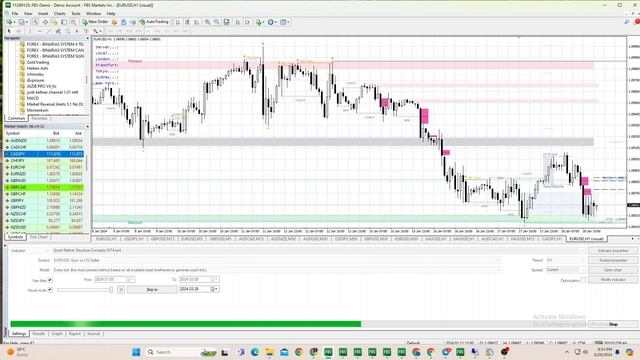Toggle the Visual mode checkbox
Image resolution: width=640 pixels, height=360 pixels.
tap(50, 290)
